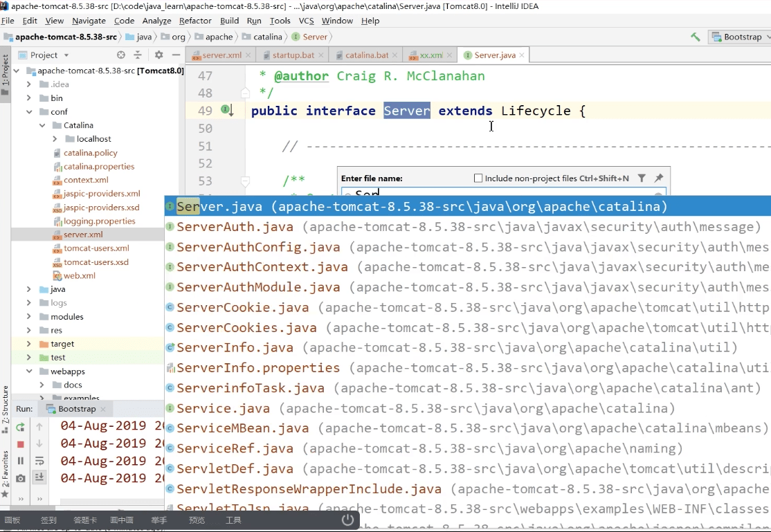Enable Include non-project files checkbox
771x532 pixels.
click(478, 178)
